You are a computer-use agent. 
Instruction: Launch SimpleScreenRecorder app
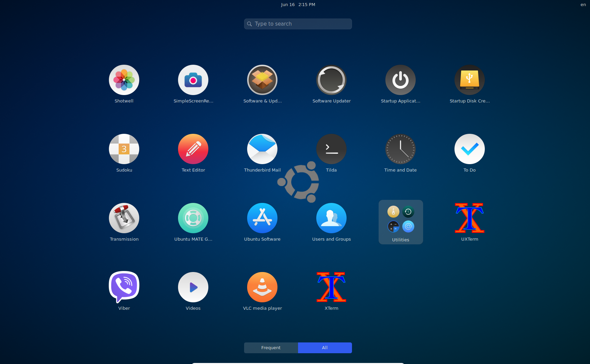coord(193,80)
